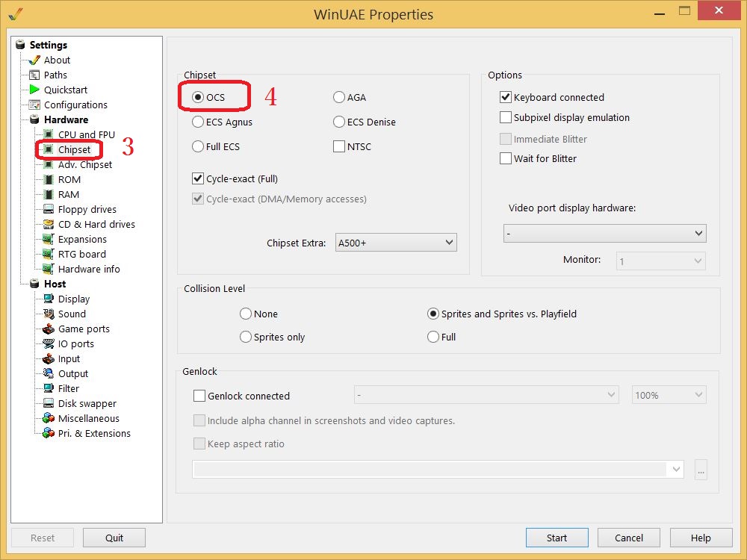Open the Sound settings page
This screenshot has width=747, height=560.
72,314
